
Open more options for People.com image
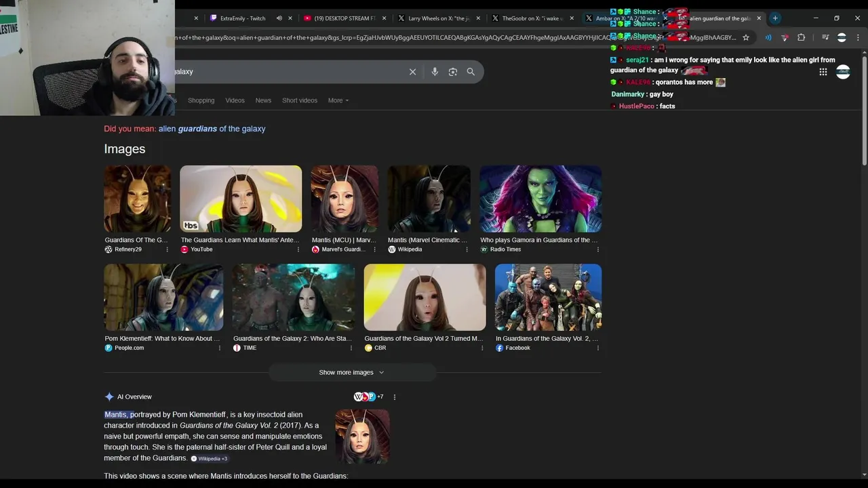[x=219, y=348]
